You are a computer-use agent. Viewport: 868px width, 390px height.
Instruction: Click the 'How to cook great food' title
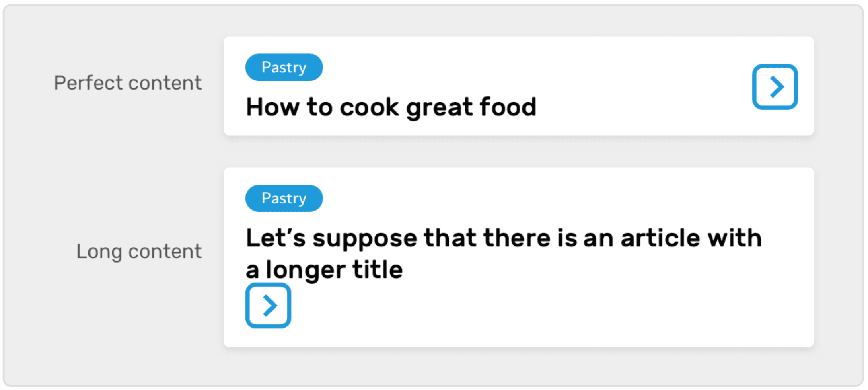[391, 107]
